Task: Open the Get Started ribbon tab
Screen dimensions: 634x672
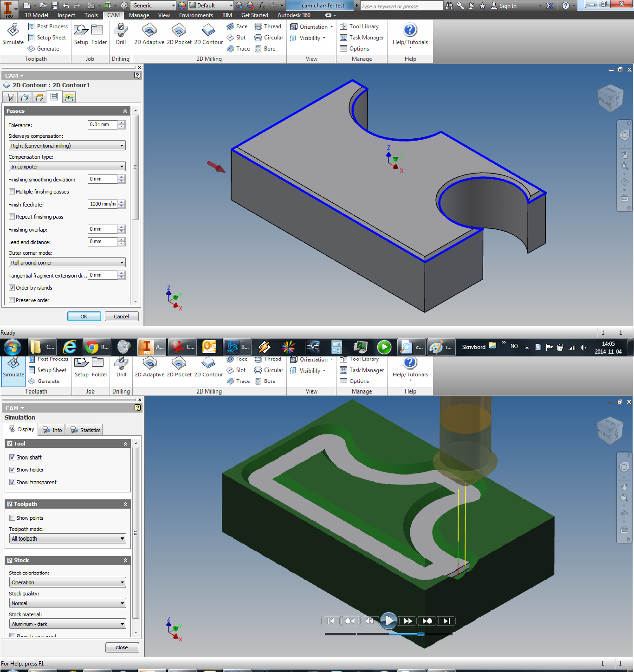Action: click(x=255, y=15)
